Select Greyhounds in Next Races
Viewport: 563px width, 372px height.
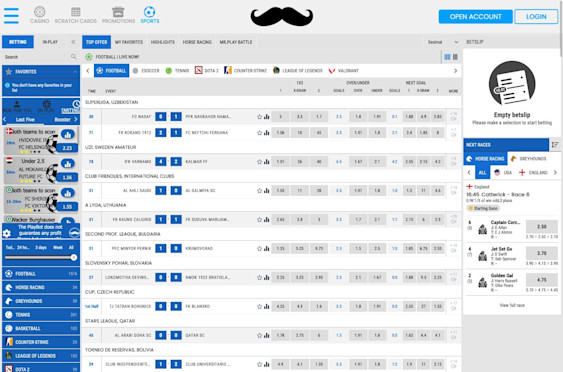[529, 159]
